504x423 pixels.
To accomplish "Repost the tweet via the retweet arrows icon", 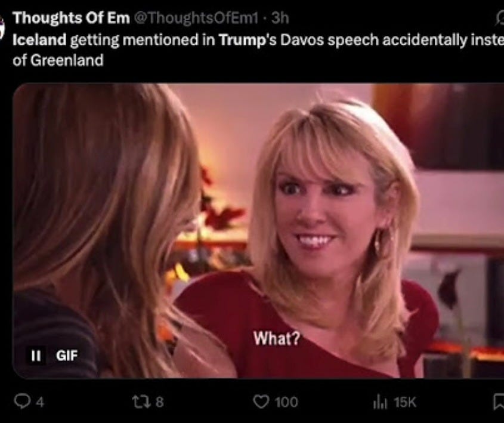I will click(x=140, y=402).
